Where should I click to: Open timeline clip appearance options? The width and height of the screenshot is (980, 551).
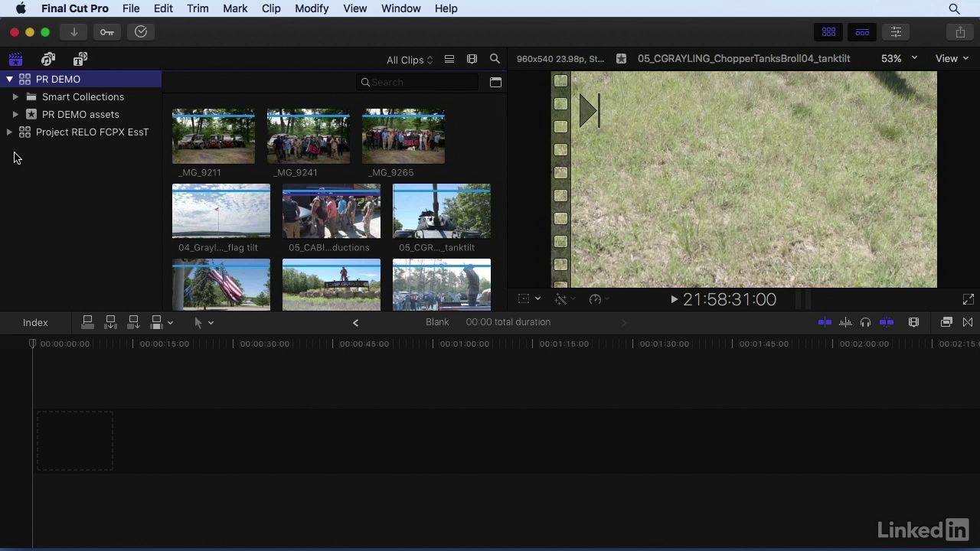point(913,322)
